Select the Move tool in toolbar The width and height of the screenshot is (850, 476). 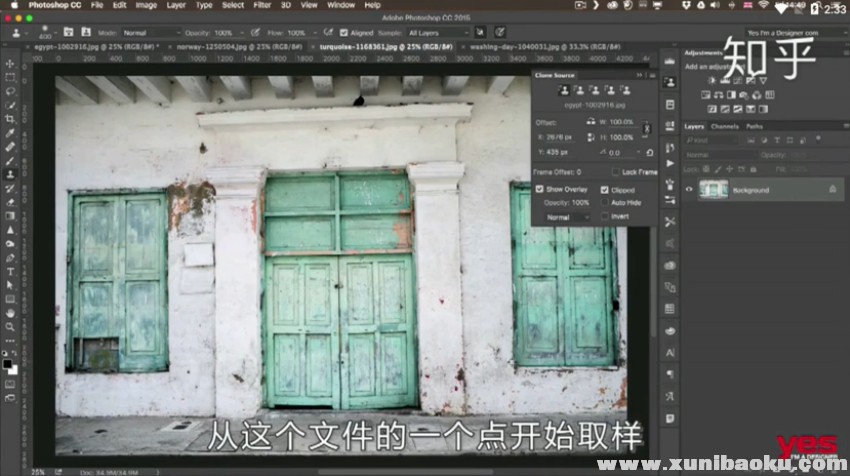point(10,63)
